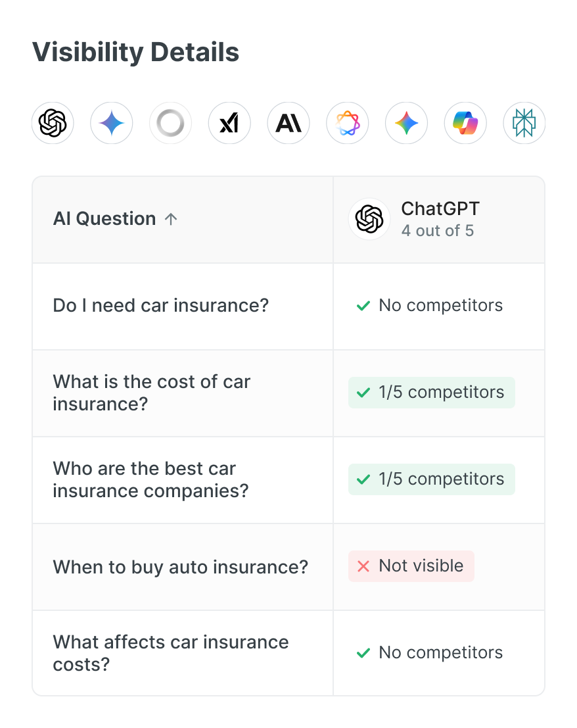Screen dimensions: 577x728
Task: Select the blue sparkle platform icon beside ChatGPT
Action: click(111, 123)
